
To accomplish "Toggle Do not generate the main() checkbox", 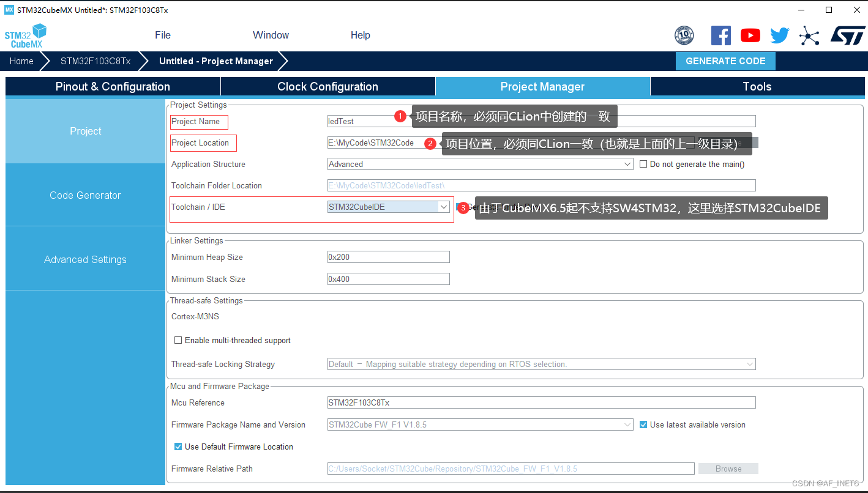I will tap(643, 164).
